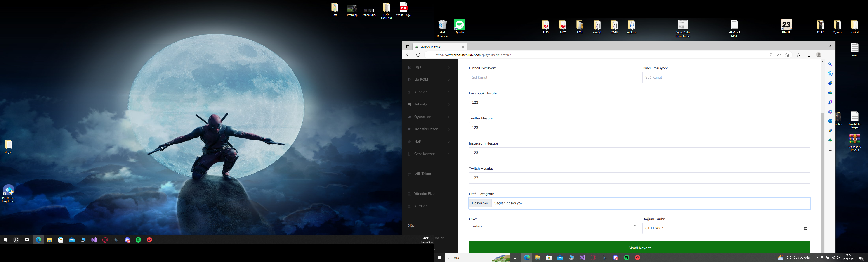Screen dimensions: 868x262
Task: Select the Spotify desktop shortcut
Action: click(x=460, y=27)
